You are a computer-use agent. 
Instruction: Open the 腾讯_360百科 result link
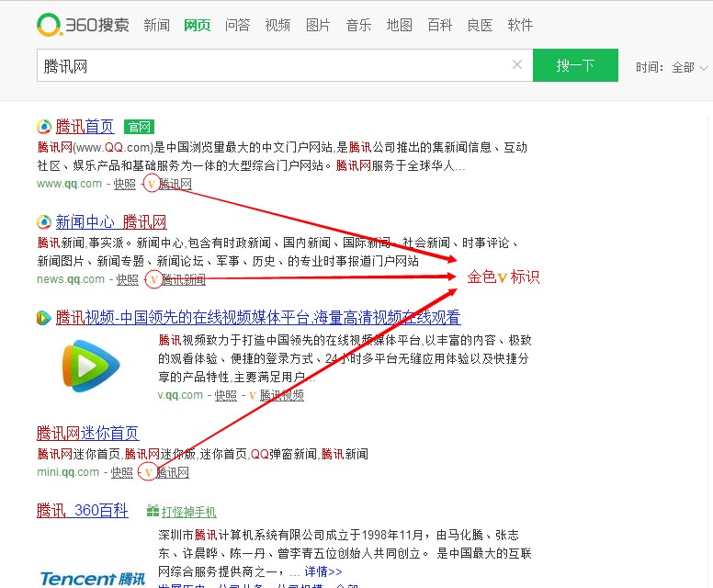point(83,510)
